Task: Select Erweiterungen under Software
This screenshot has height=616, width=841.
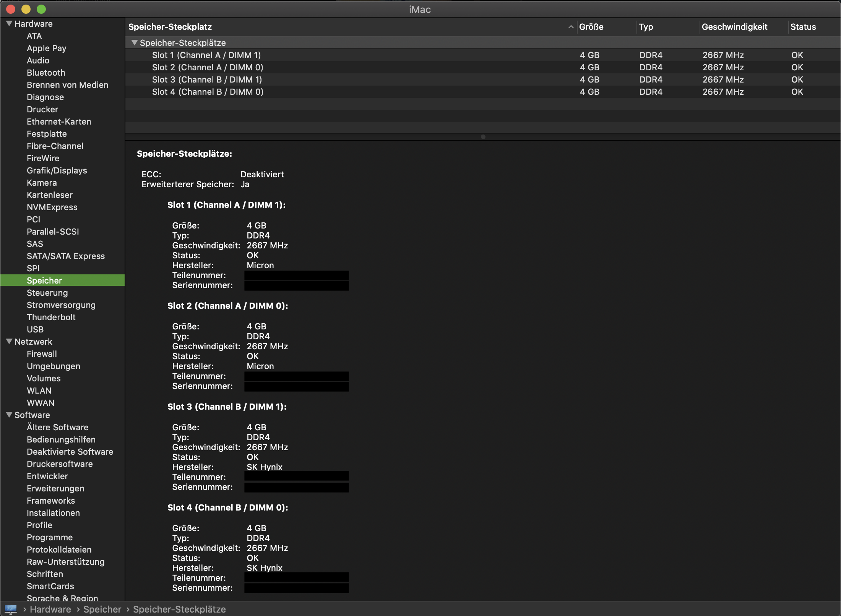Action: [x=55, y=488]
